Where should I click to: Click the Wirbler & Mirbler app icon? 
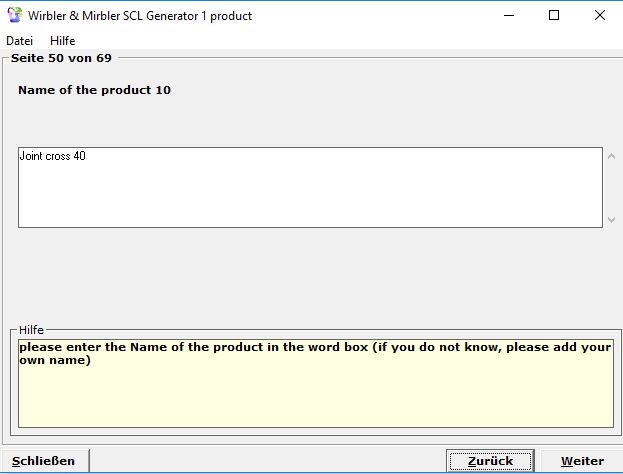tap(14, 15)
